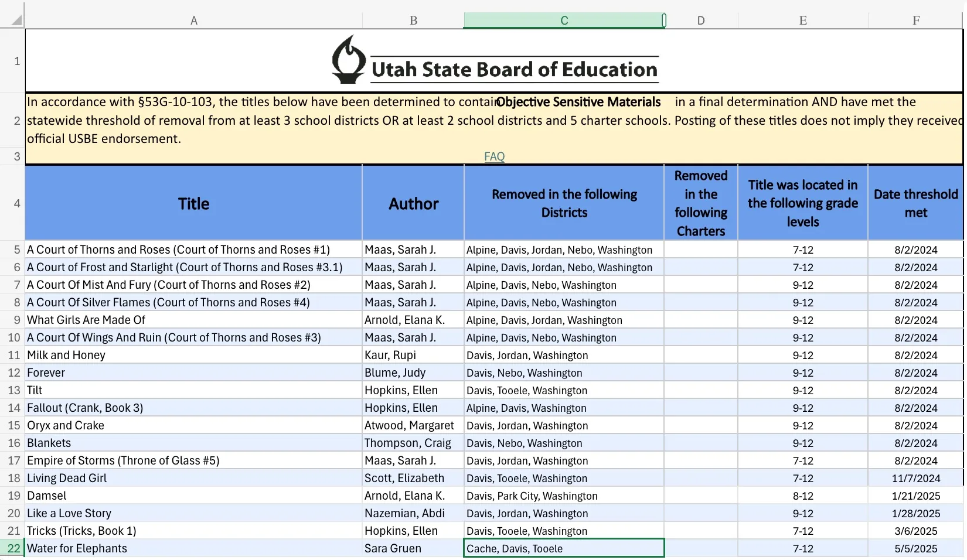The height and width of the screenshot is (560, 967).
Task: Select 'A Court of Frost and Starlight' cell
Action: 194,267
